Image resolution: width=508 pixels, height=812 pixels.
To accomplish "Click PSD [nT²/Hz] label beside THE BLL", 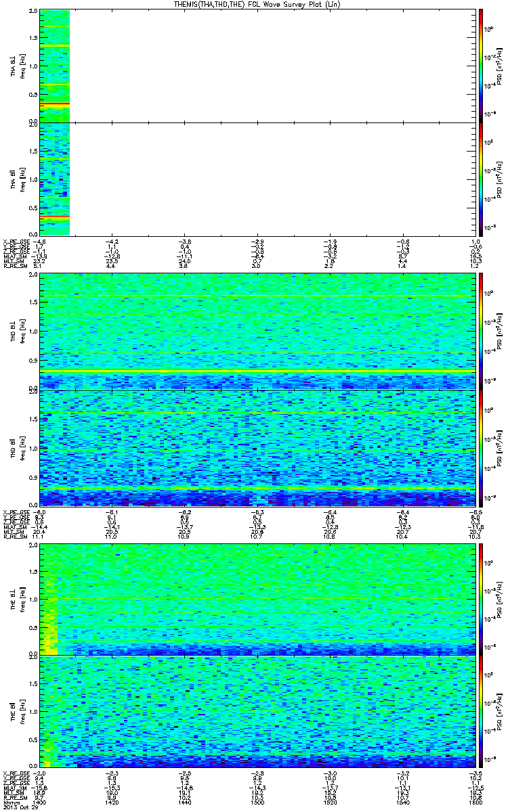I will pos(500,600).
